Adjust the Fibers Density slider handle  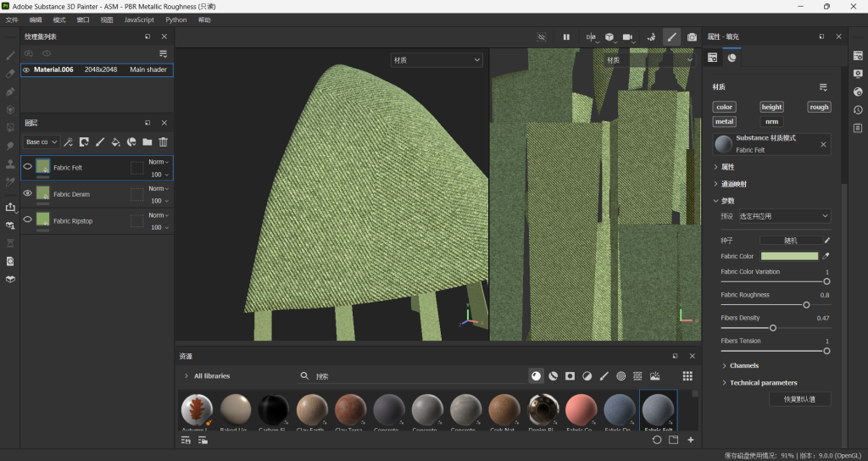[x=773, y=328]
